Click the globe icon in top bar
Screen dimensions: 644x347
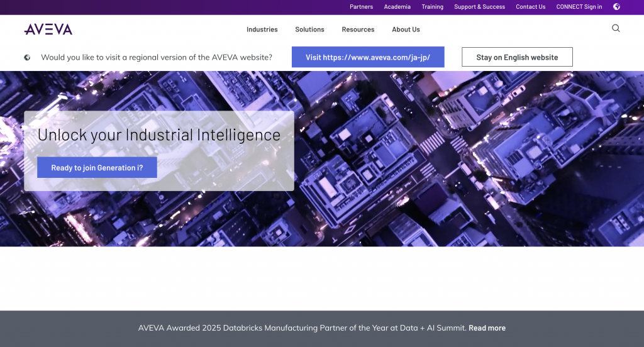tap(616, 6)
